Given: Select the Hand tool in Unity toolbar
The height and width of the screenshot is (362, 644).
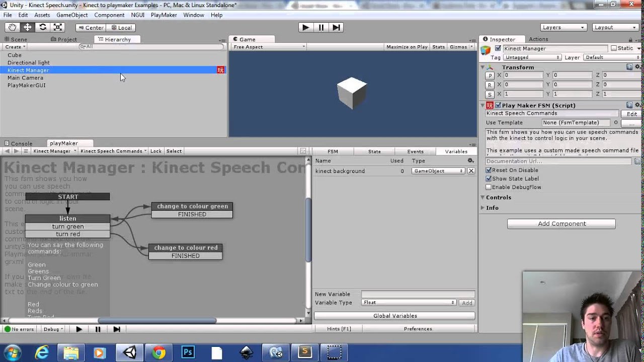Looking at the screenshot, I should pyautogui.click(x=12, y=27).
